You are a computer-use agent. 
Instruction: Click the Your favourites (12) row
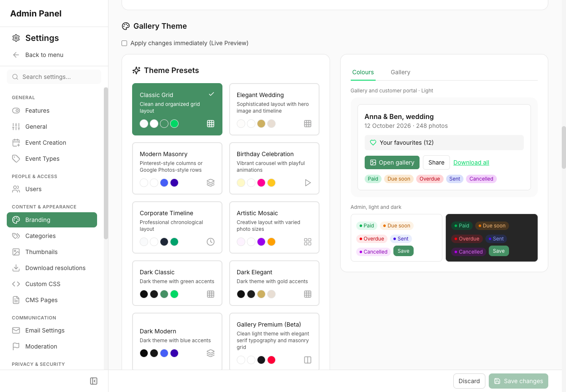point(444,143)
